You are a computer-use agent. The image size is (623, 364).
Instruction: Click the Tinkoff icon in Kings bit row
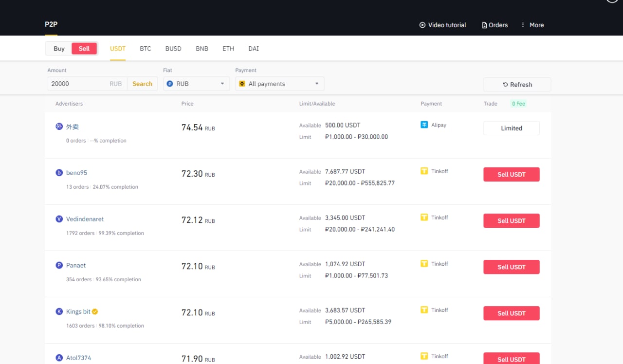424,310
